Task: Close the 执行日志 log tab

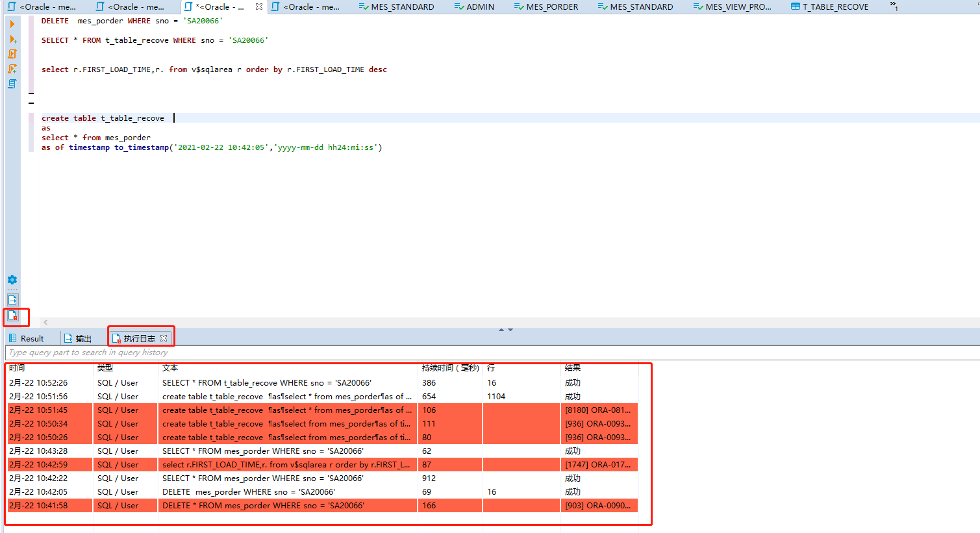Action: (x=164, y=336)
